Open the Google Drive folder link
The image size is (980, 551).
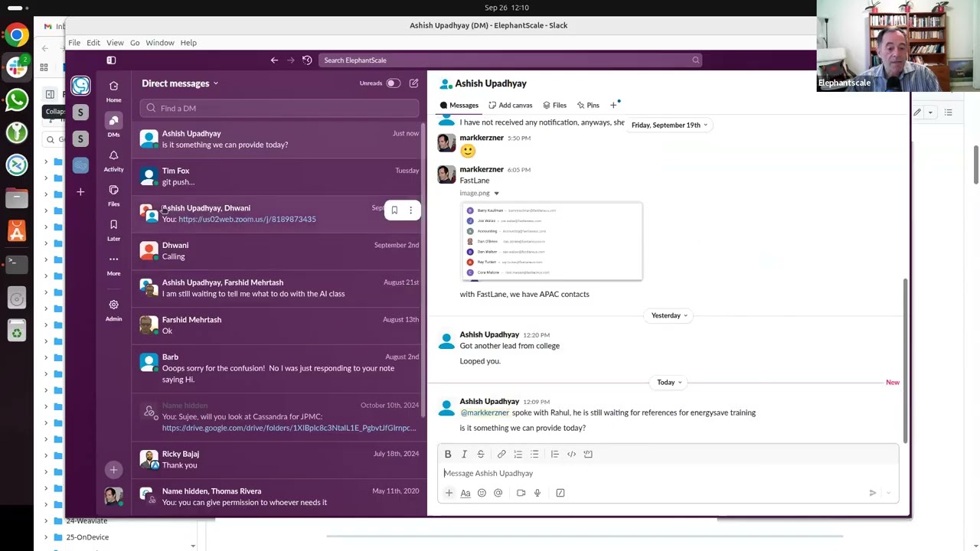click(x=289, y=428)
